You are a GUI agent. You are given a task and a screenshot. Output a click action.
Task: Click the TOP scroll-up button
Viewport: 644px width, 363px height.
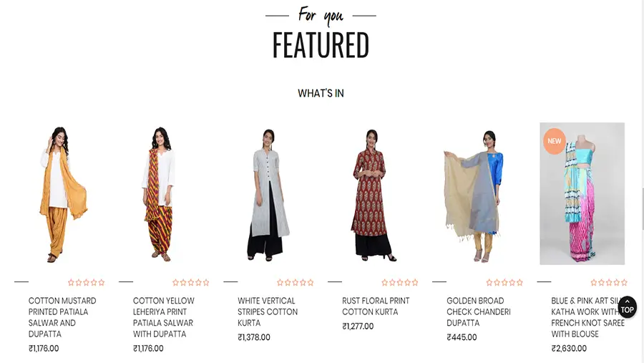[x=627, y=307]
